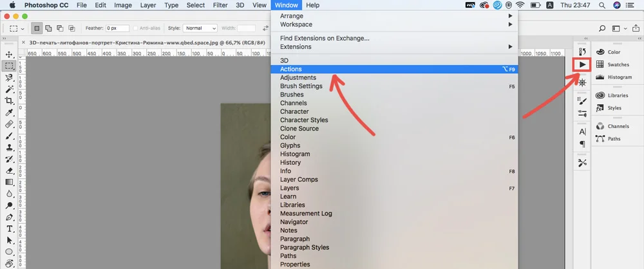Open the workspace switcher dropdown
Viewport: 644px width, 269px height.
(x=619, y=28)
